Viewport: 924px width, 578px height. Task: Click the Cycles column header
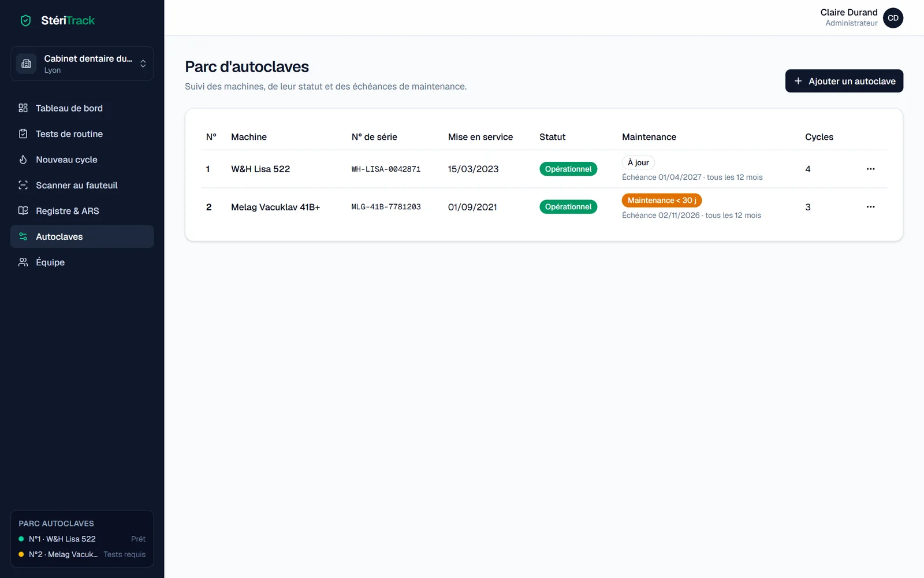click(x=819, y=137)
